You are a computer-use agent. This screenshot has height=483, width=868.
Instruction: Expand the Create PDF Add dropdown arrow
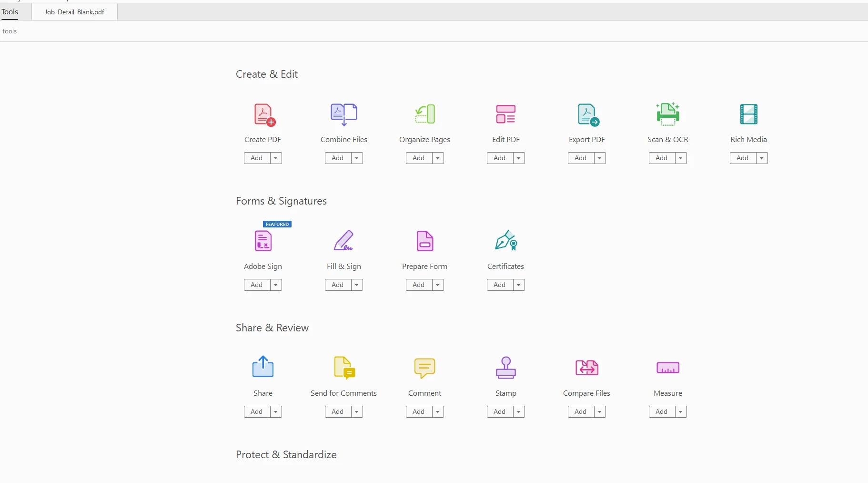coord(276,158)
